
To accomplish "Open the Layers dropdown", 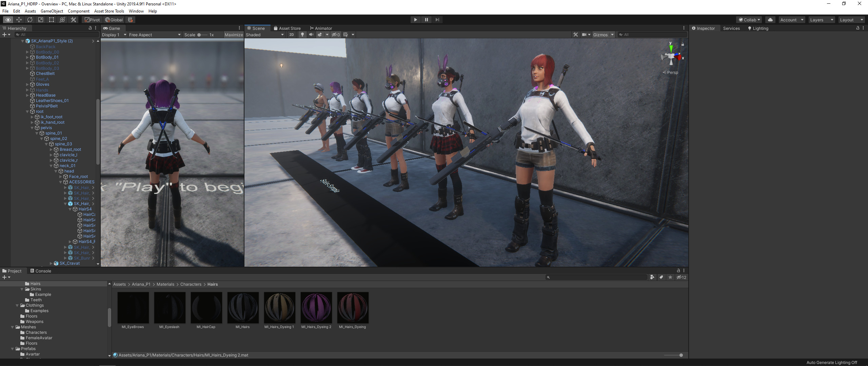I will tap(821, 20).
